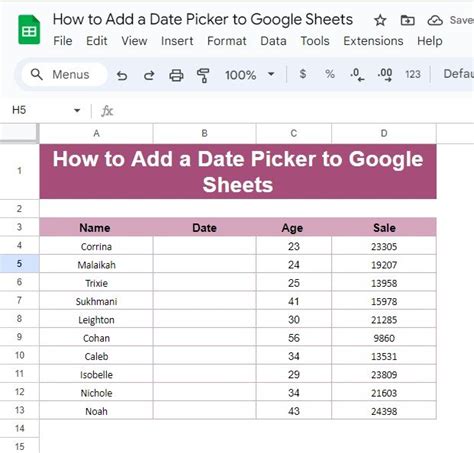Click the Sale value 21603
The width and height of the screenshot is (474, 453).
384,393
